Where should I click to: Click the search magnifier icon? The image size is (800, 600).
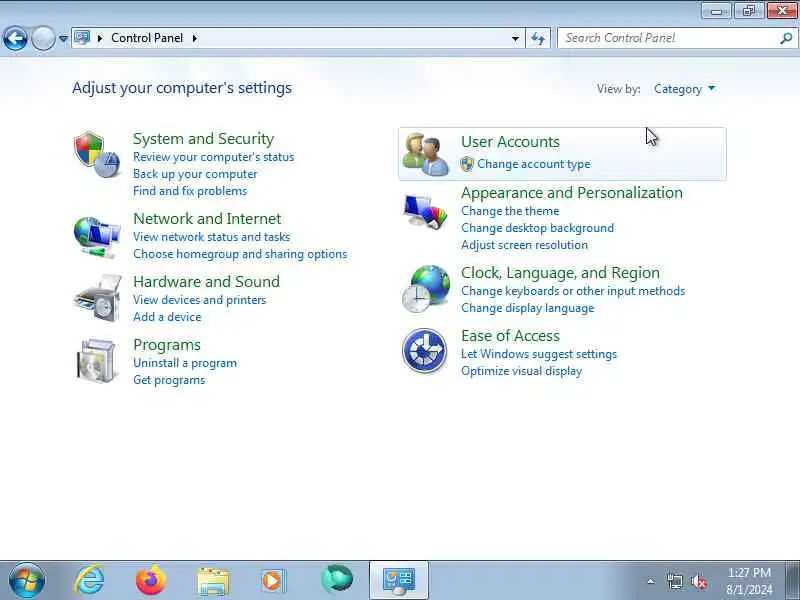[786, 38]
